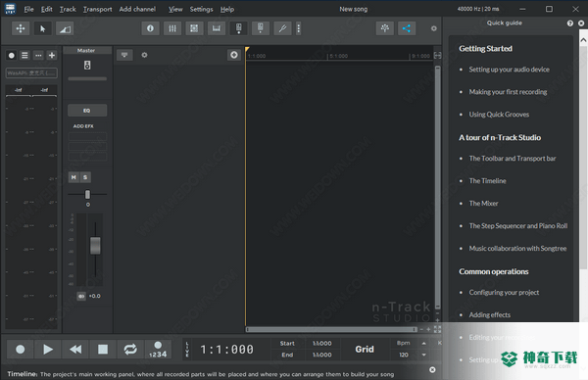Start recording with the record button
Screen dimensions: 588x380
pos(21,350)
